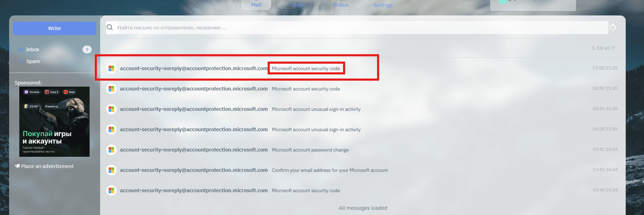Open the Shop tab

click(298, 5)
